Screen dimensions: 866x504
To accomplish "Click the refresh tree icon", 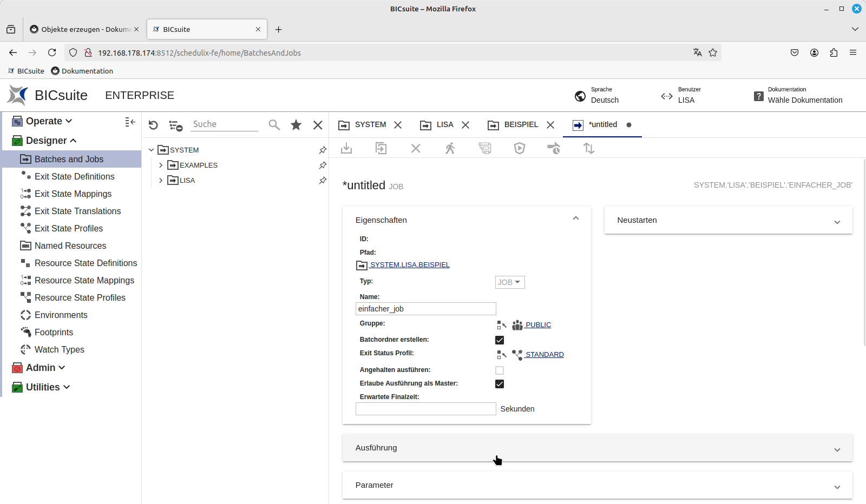I will [x=153, y=125].
